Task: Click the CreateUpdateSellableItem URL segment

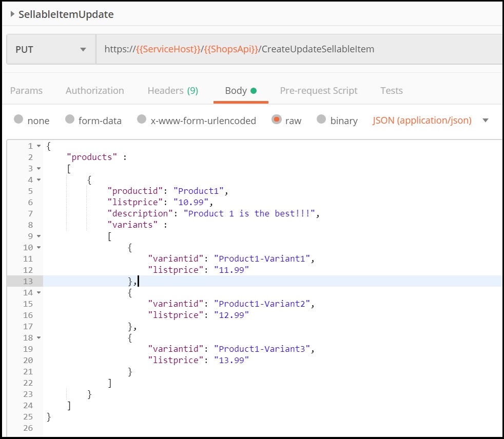Action: tap(318, 49)
